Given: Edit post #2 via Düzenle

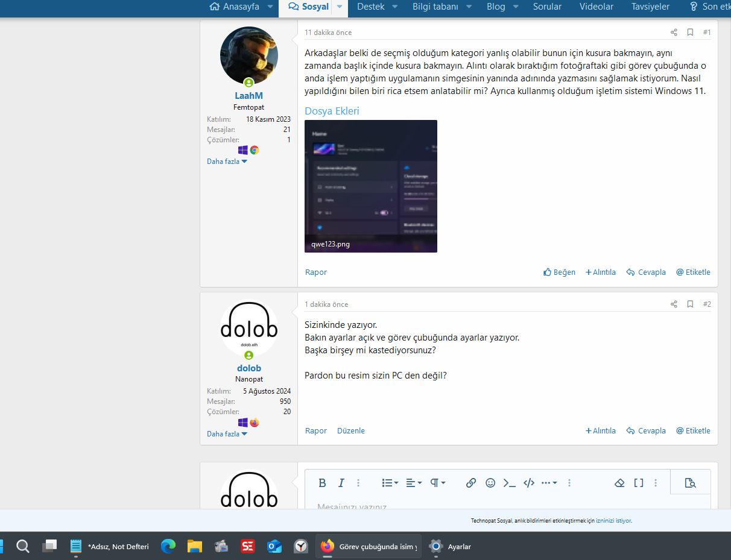Looking at the screenshot, I should 351,431.
